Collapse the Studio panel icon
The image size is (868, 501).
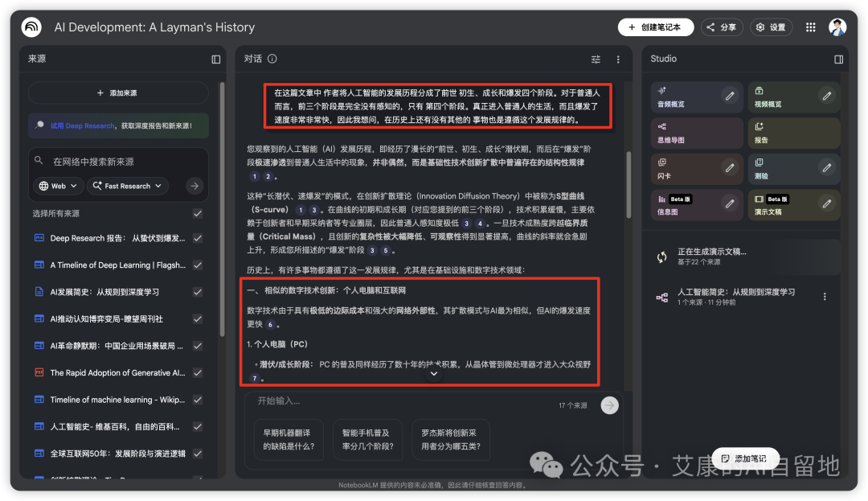tap(838, 60)
